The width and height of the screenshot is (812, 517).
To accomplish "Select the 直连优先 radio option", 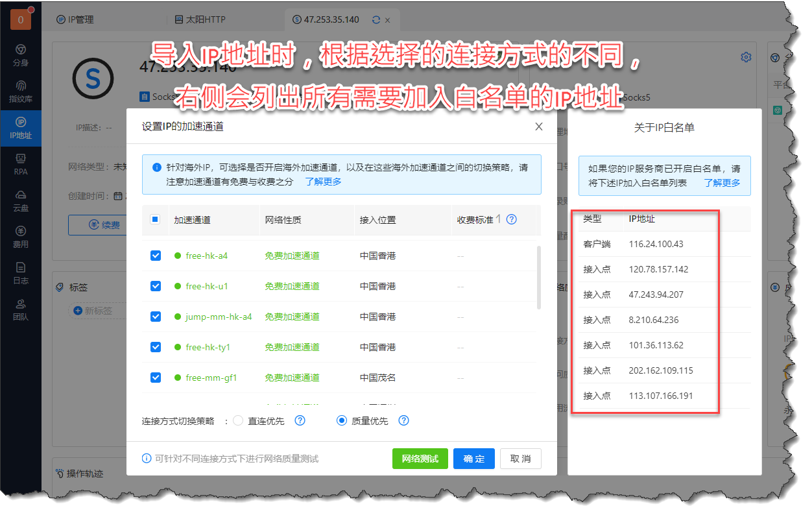I will pyautogui.click(x=237, y=420).
